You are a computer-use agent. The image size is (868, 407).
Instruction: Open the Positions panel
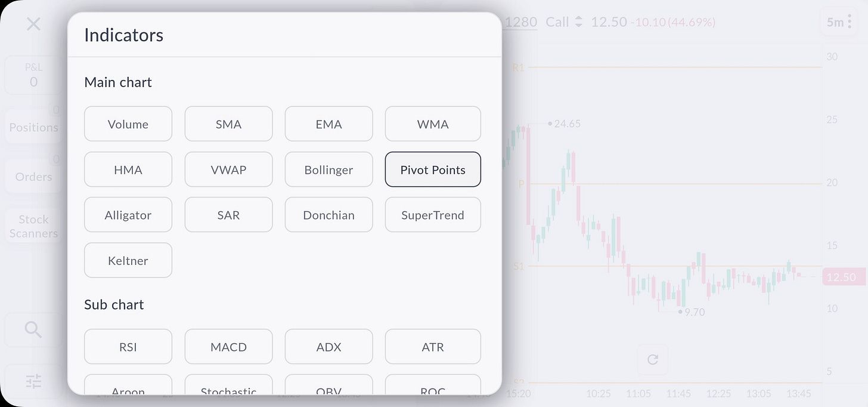(x=33, y=127)
